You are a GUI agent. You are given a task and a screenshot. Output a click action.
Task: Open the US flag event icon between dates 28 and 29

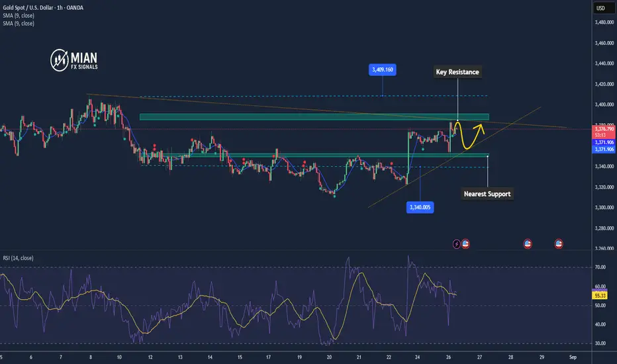(x=528, y=244)
